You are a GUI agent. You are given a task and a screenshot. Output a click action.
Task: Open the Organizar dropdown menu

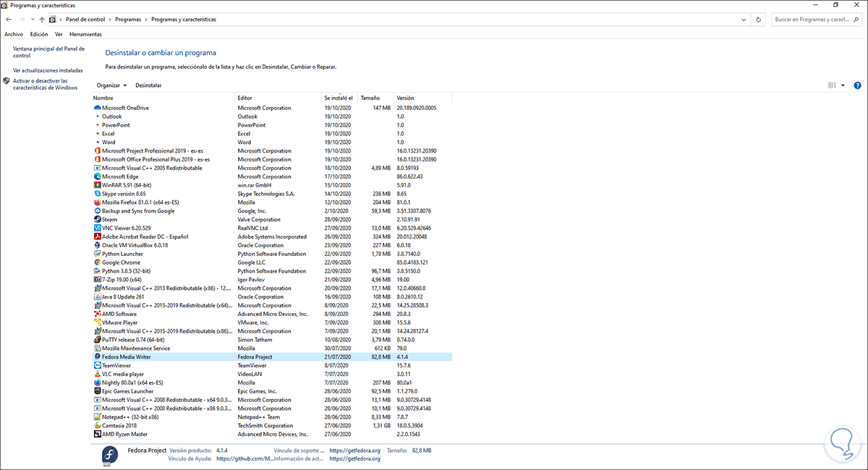(x=111, y=85)
